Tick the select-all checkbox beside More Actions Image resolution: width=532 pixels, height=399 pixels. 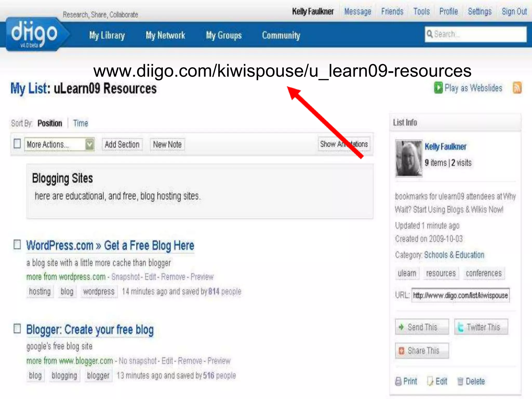(17, 144)
